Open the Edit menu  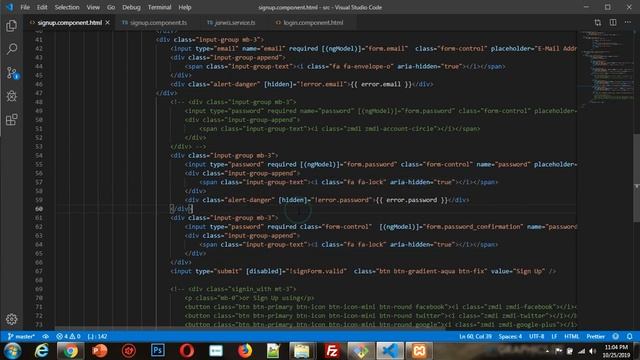[x=42, y=7]
